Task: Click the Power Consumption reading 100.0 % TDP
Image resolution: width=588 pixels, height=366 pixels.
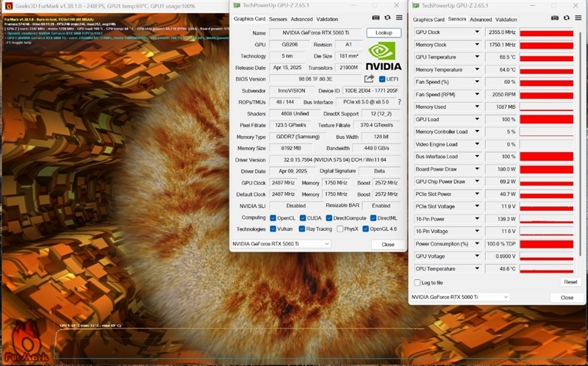Action: 501,244
